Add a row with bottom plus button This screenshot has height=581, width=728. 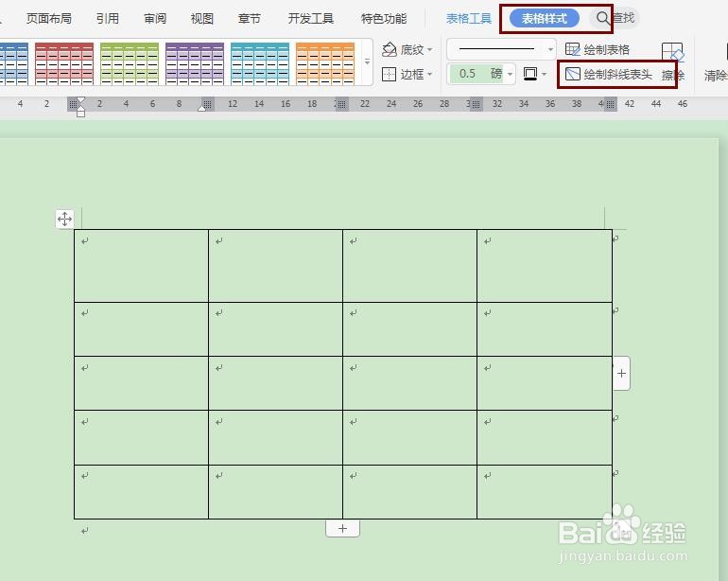tap(342, 528)
